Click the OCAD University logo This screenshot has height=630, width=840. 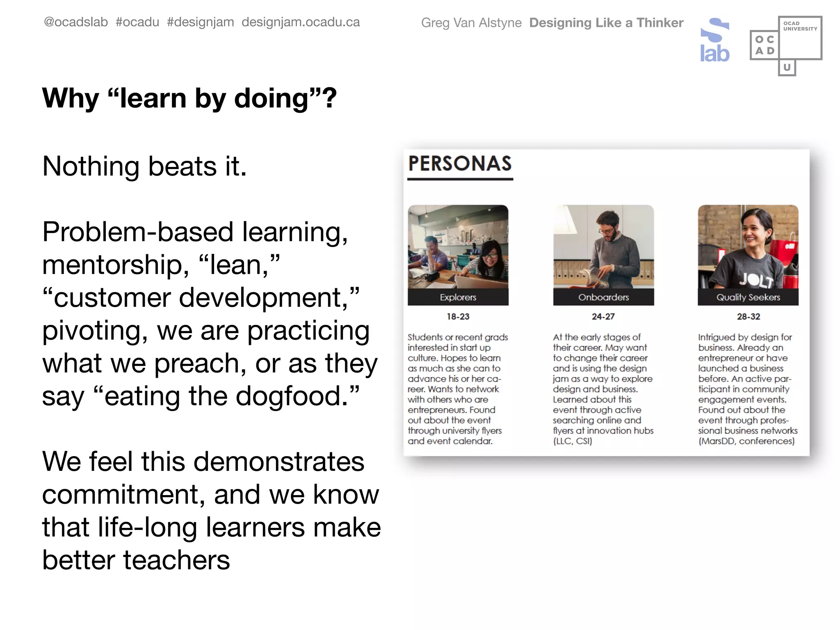pos(786,46)
